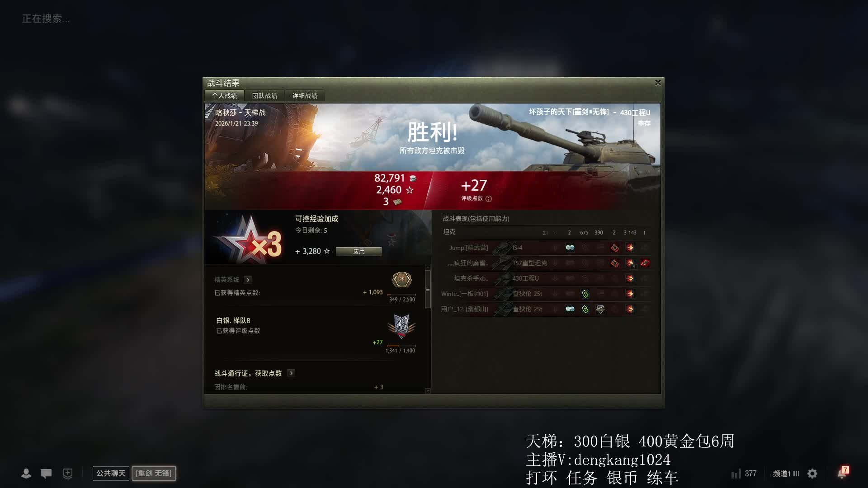Expand the 精英系统 arrow
868x488 pixels.
[x=248, y=280]
